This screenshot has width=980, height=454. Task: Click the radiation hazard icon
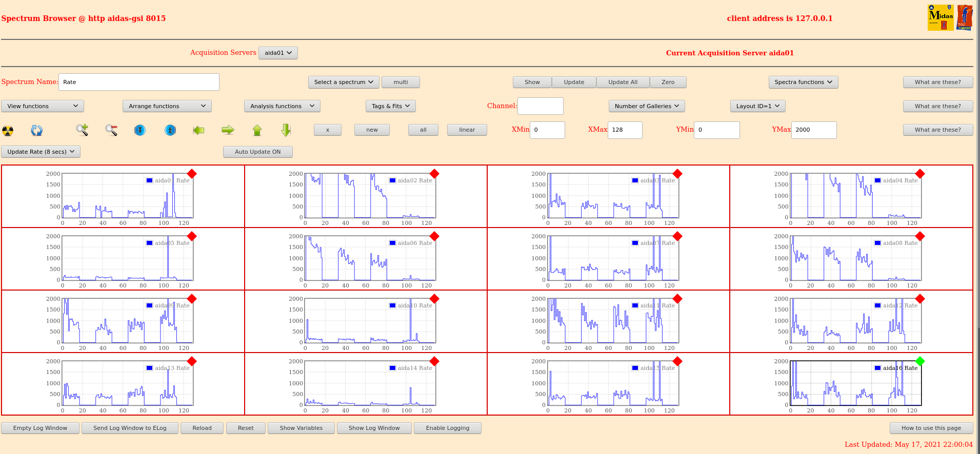coord(8,131)
